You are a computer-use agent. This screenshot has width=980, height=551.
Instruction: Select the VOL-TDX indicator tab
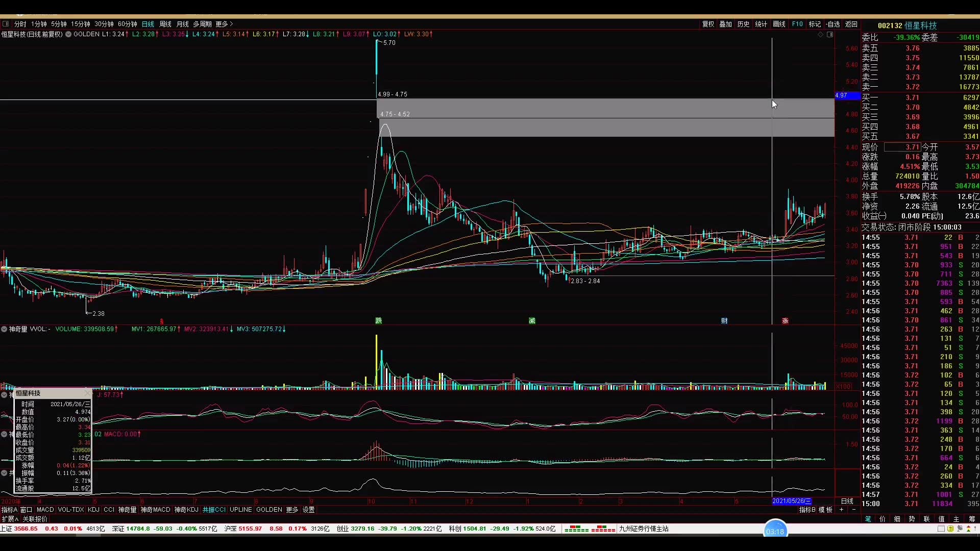(71, 510)
